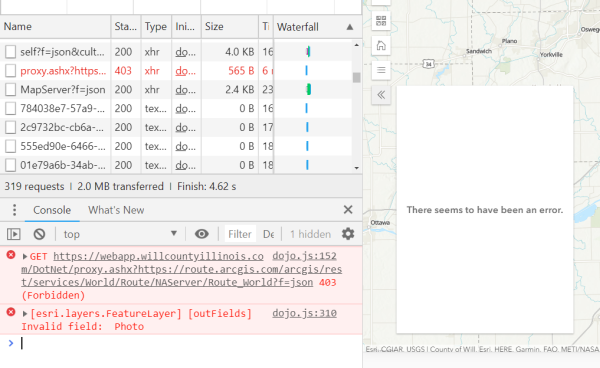Select the self?f=json request checkbox
The width and height of the screenshot is (600, 368).
[x=10, y=52]
